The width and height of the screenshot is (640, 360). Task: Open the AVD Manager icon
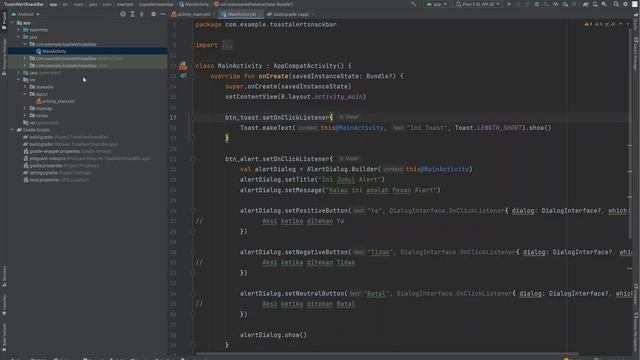[x=595, y=4]
